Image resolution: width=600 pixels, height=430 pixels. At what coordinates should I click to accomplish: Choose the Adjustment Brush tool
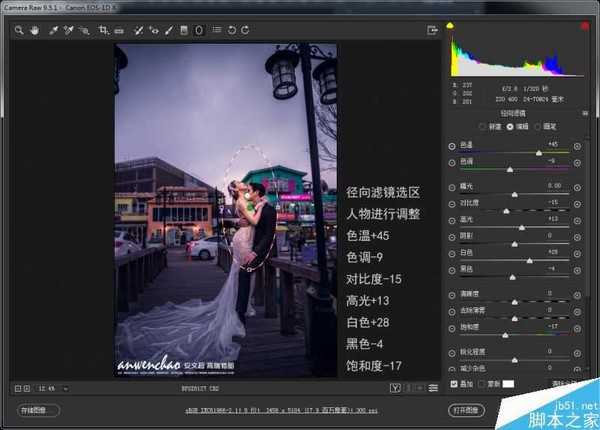click(x=169, y=31)
